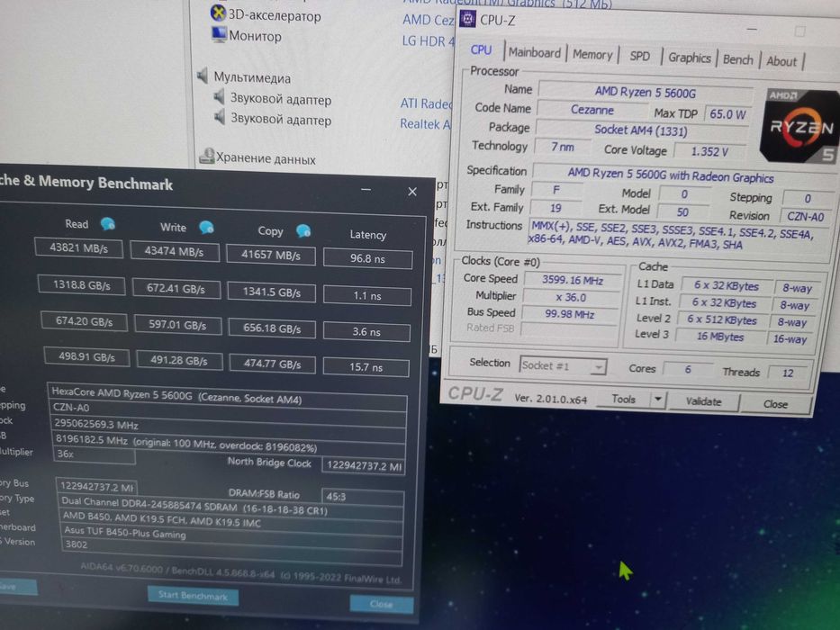Click the North Bridge Clock value field
Image resolution: width=840 pixels, height=630 pixels.
point(363,465)
